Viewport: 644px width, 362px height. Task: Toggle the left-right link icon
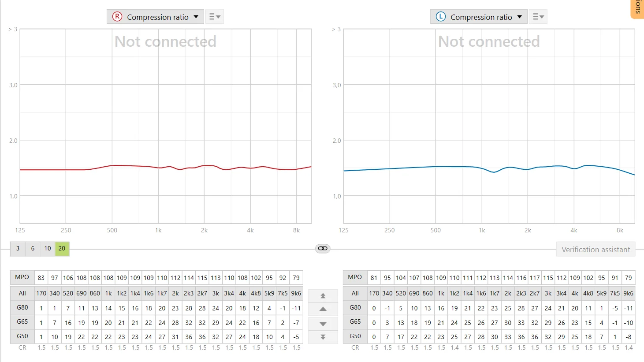pos(323,248)
